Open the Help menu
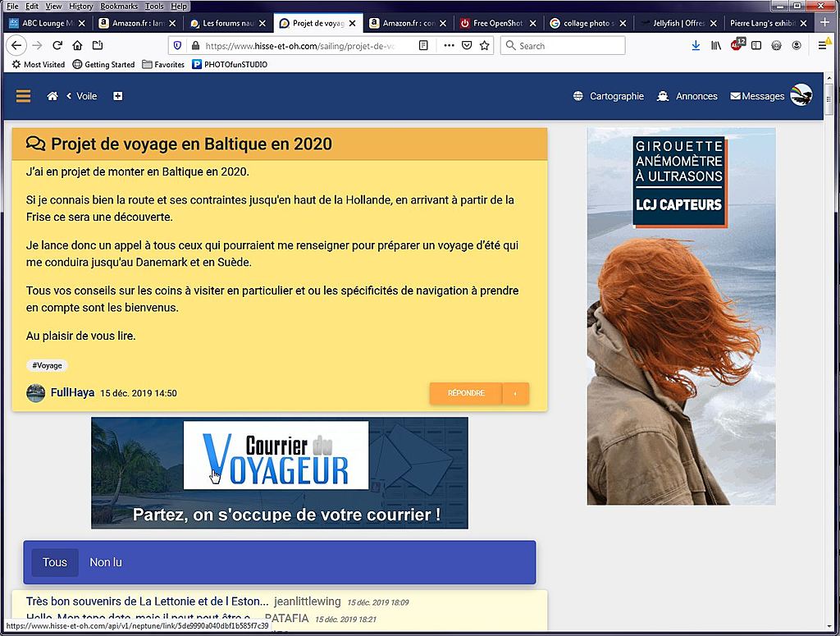Viewport: 840px width, 636px height. point(179,7)
